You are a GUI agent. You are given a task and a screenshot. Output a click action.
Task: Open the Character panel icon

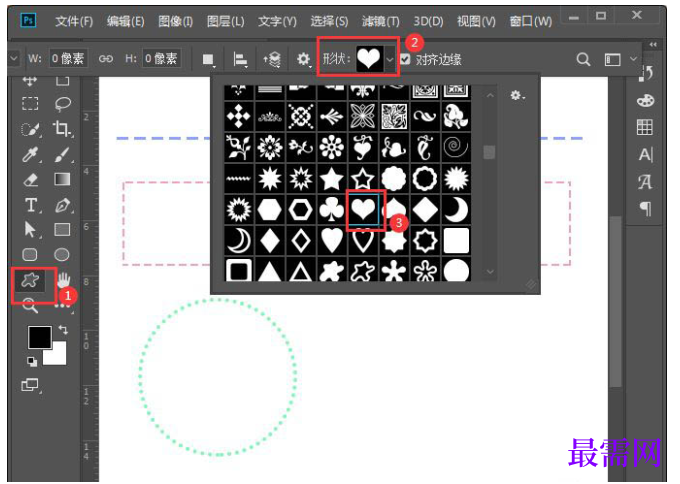tap(645, 154)
